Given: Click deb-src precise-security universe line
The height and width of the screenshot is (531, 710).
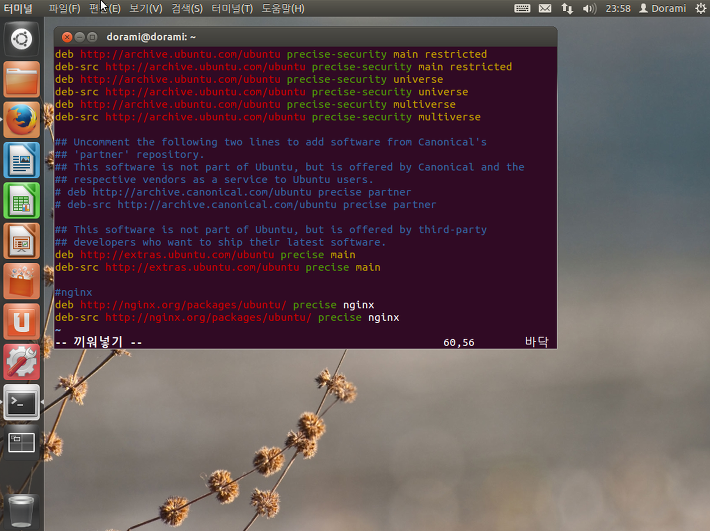Looking at the screenshot, I should (x=261, y=92).
